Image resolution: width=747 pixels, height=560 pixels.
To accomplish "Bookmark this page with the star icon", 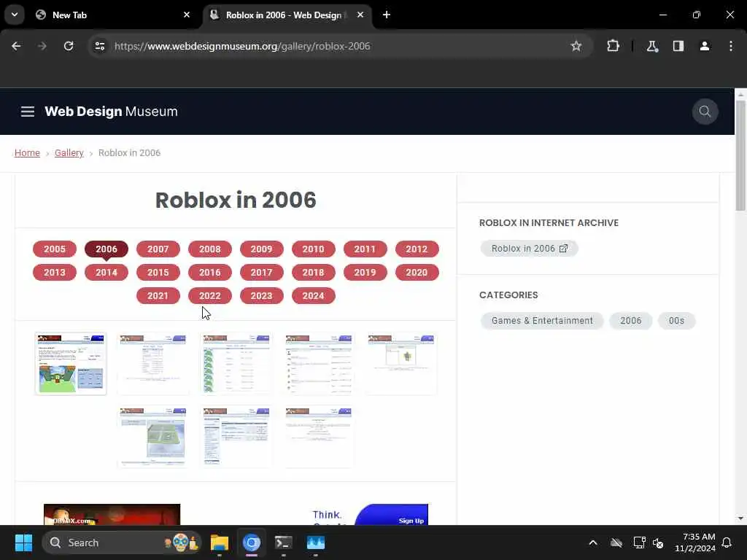I will tap(576, 46).
